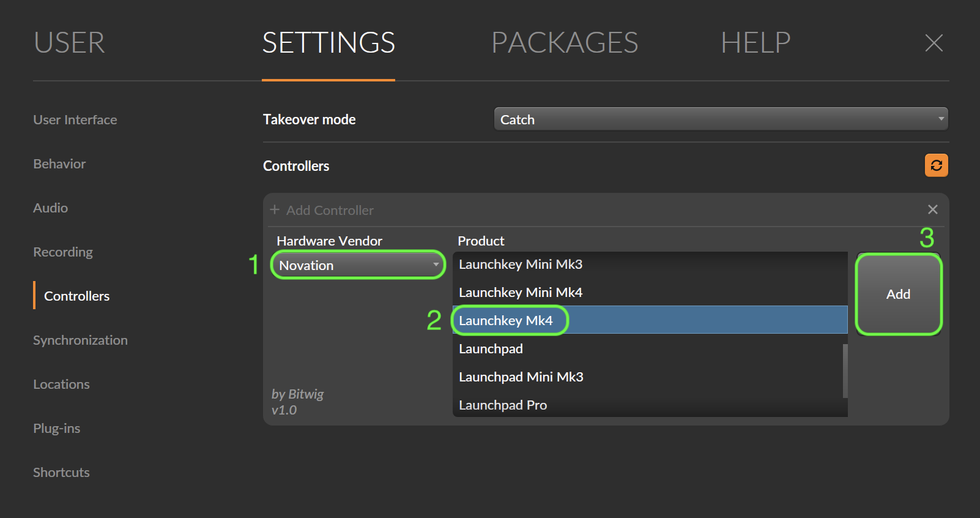Select the Controllers settings section
The image size is (980, 518).
point(76,296)
